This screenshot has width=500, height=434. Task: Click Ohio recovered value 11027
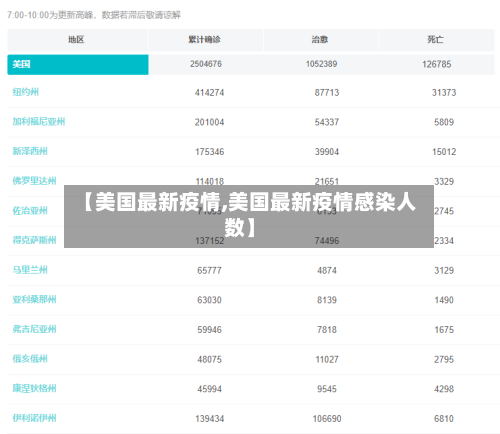327,360
